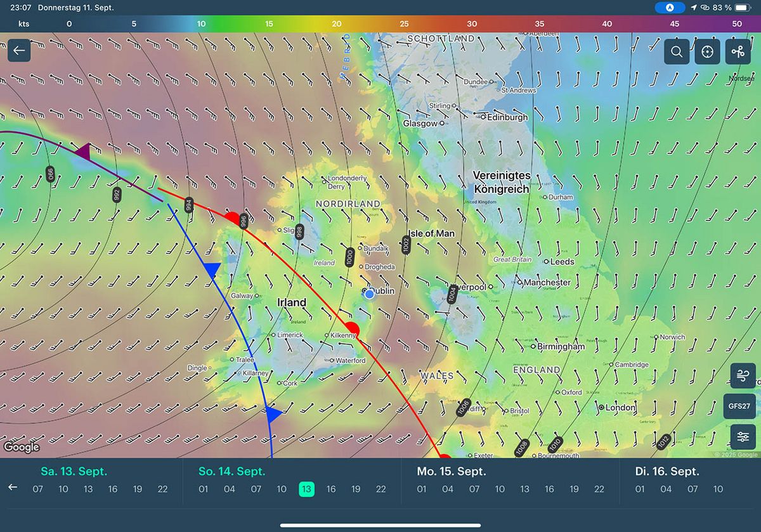Tap the Di. 16. Sept. day header
Viewport: 761px width, 532px height.
pos(667,472)
